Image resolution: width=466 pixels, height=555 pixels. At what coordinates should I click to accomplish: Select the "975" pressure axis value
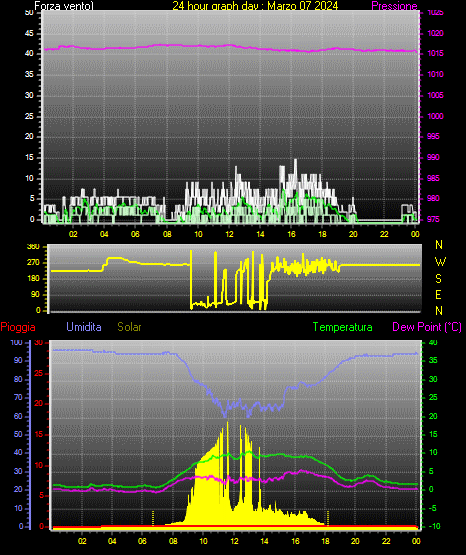(x=433, y=219)
